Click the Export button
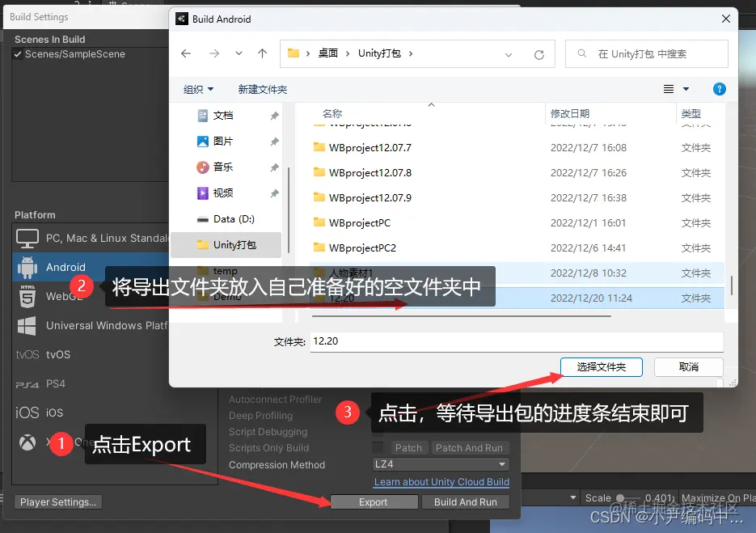Screen dimensions: 756x533 coord(374,502)
